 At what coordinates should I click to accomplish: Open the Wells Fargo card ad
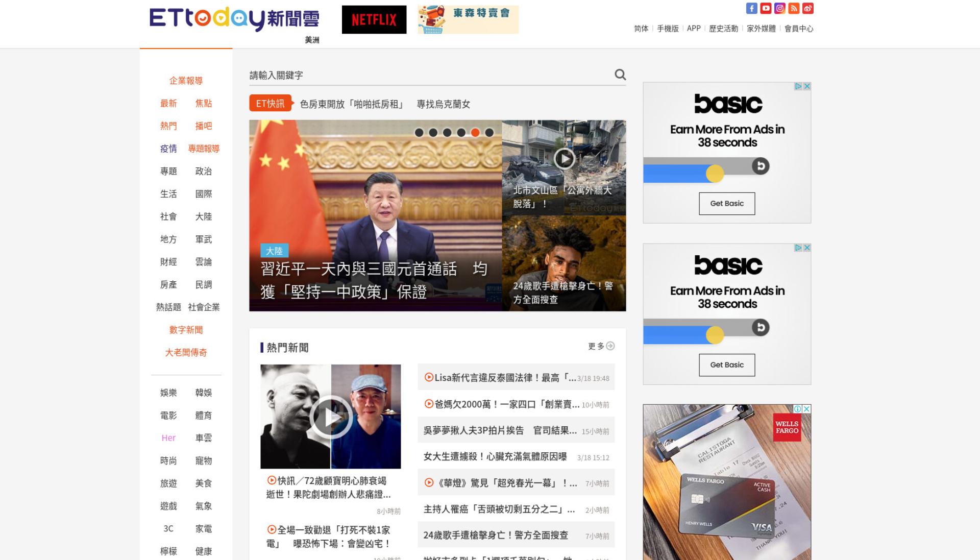[x=727, y=482]
